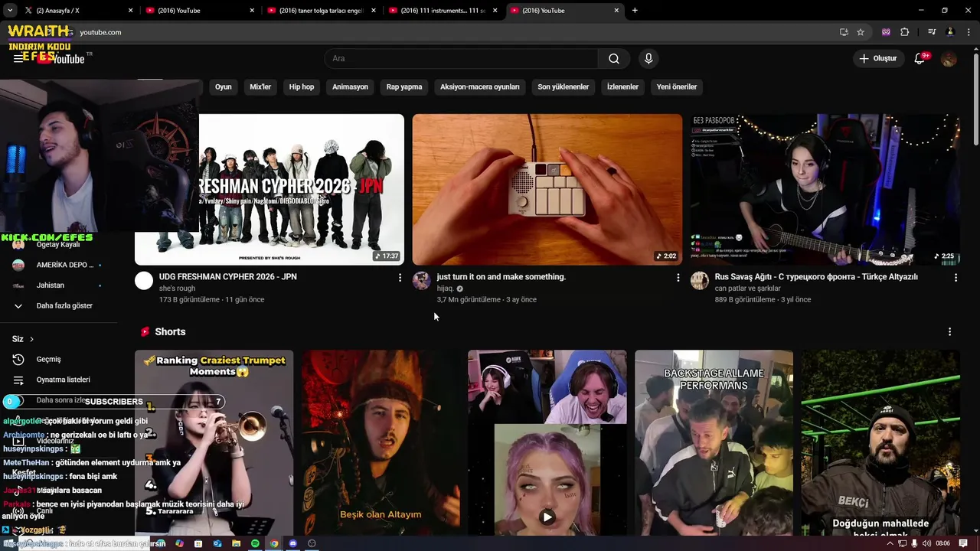Open the YouTube hamburger guide menu
980x551 pixels.
[x=18, y=59]
